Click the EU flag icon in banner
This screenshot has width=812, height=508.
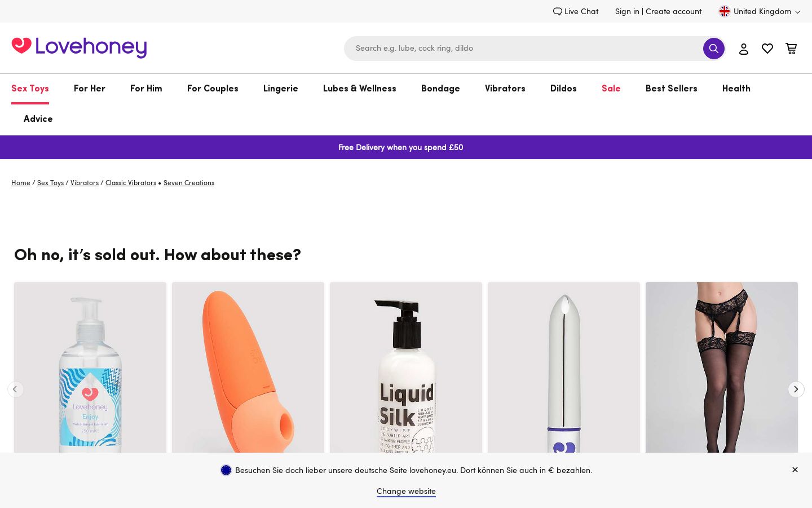click(226, 470)
